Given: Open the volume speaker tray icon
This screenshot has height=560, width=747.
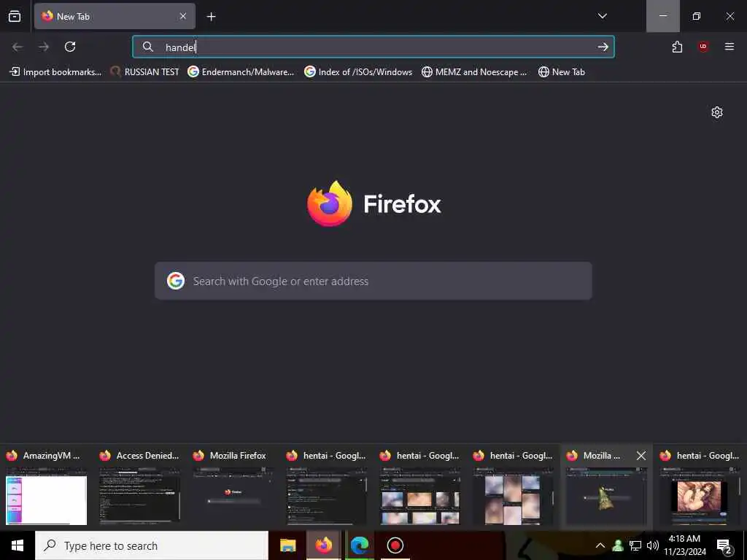Looking at the screenshot, I should pos(653,545).
